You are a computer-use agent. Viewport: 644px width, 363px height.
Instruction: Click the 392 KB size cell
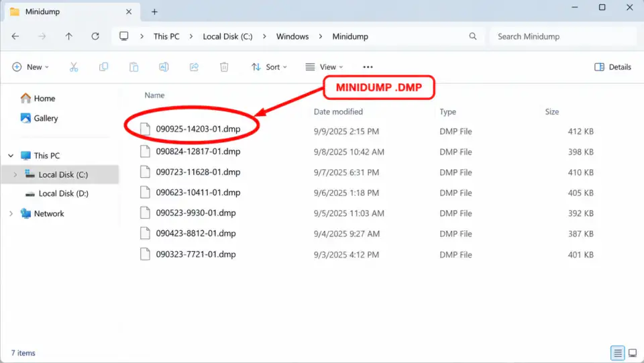point(580,213)
